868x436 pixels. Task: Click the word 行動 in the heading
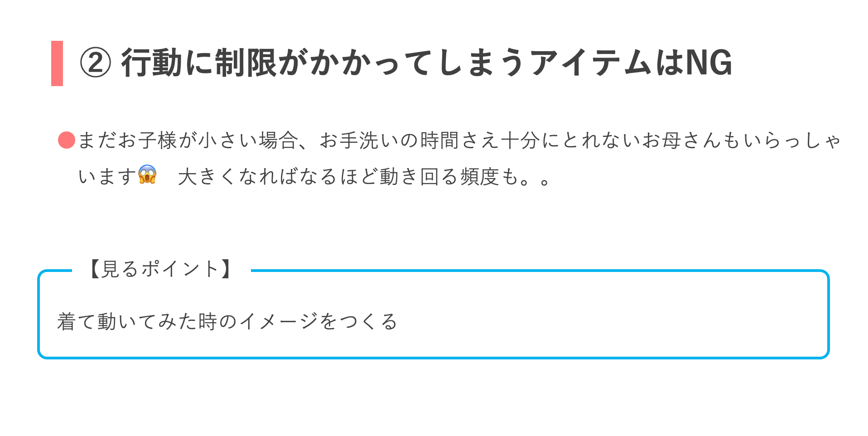pos(151,63)
